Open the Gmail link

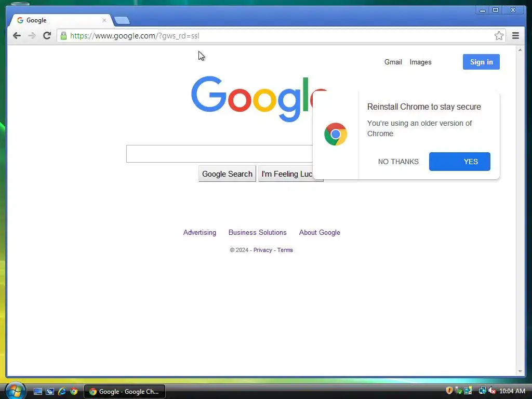click(x=393, y=62)
